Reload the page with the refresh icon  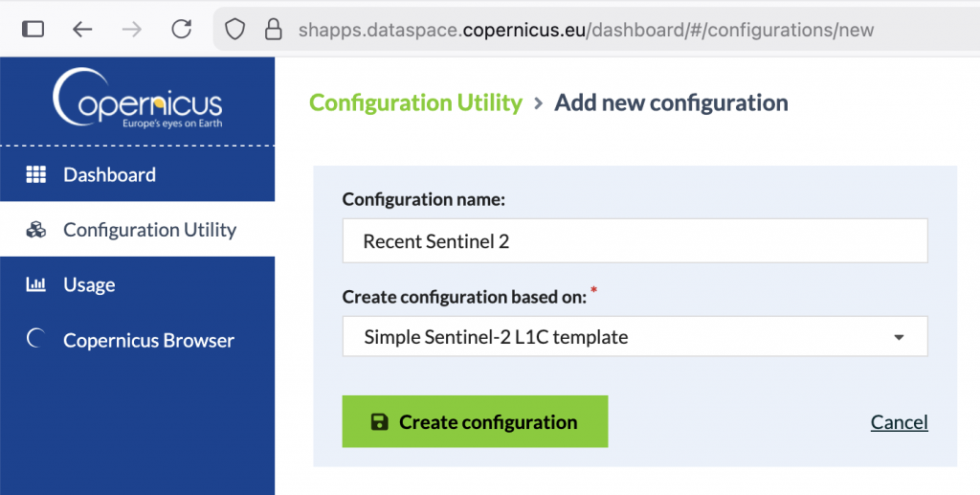tap(181, 30)
